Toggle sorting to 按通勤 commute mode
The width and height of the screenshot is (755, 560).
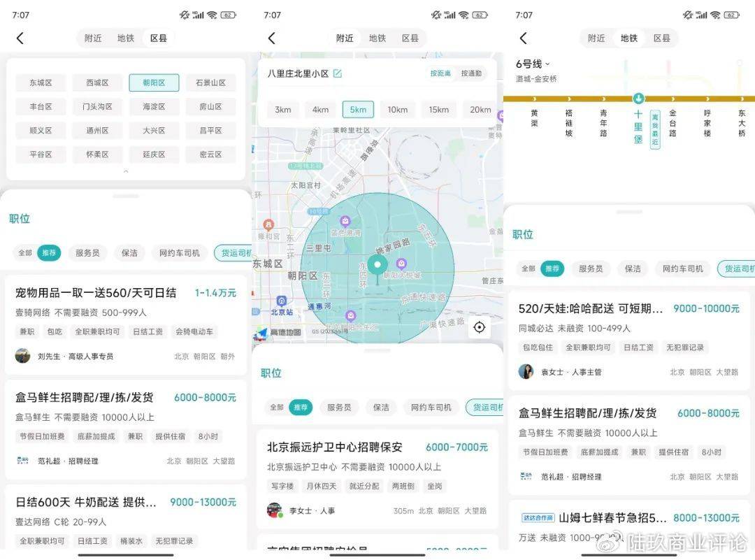pyautogui.click(x=471, y=73)
